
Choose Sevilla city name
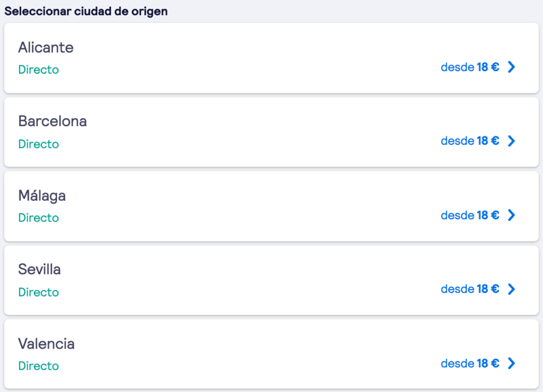[x=39, y=269]
